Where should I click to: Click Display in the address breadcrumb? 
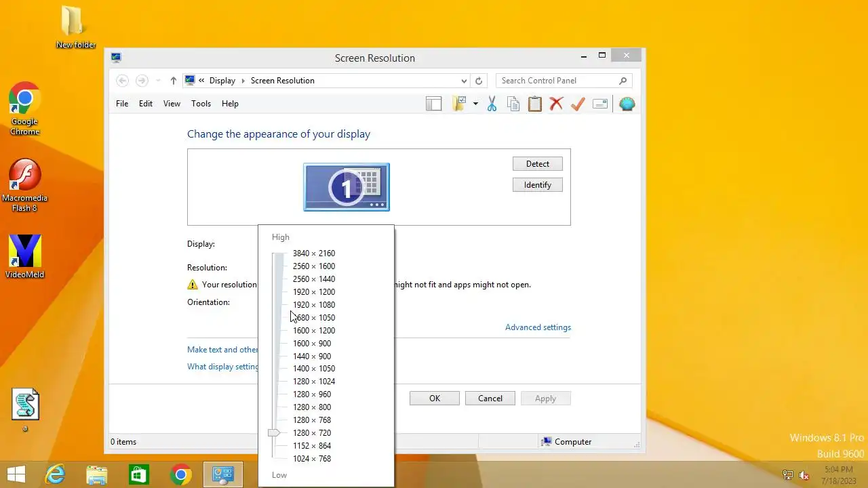tap(222, 81)
